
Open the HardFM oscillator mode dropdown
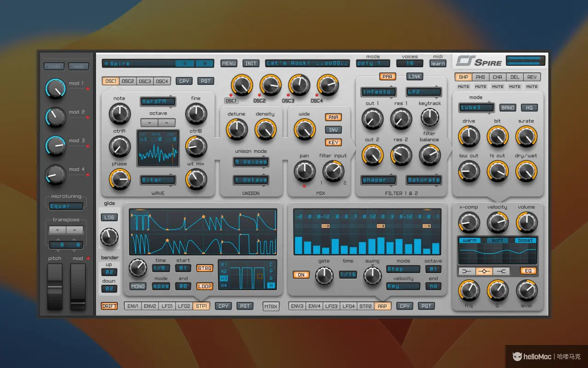(x=157, y=102)
